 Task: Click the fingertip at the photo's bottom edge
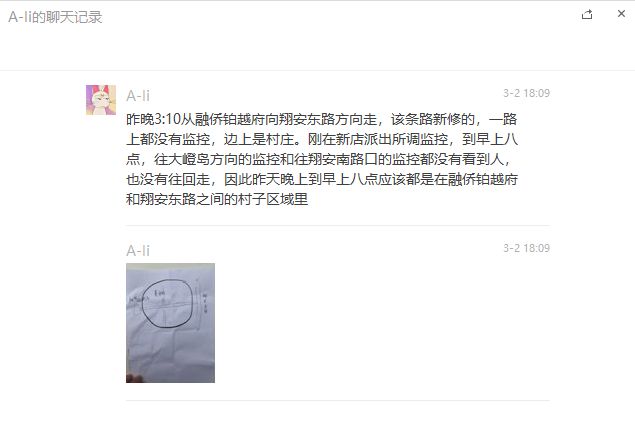tap(134, 378)
